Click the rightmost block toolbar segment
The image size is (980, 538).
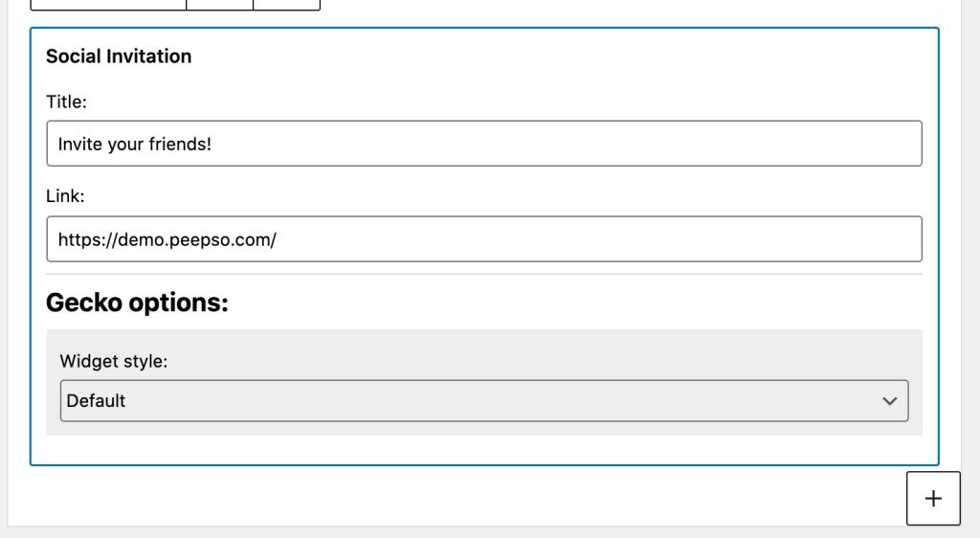pos(287,5)
